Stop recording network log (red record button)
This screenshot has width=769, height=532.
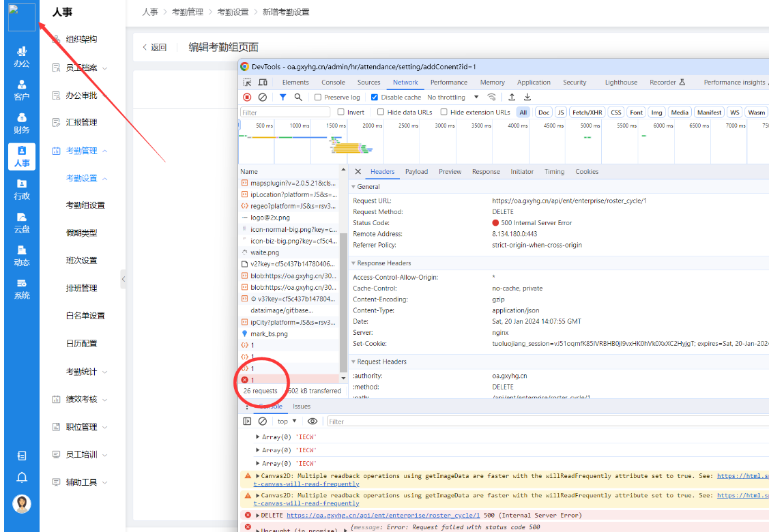click(x=247, y=97)
